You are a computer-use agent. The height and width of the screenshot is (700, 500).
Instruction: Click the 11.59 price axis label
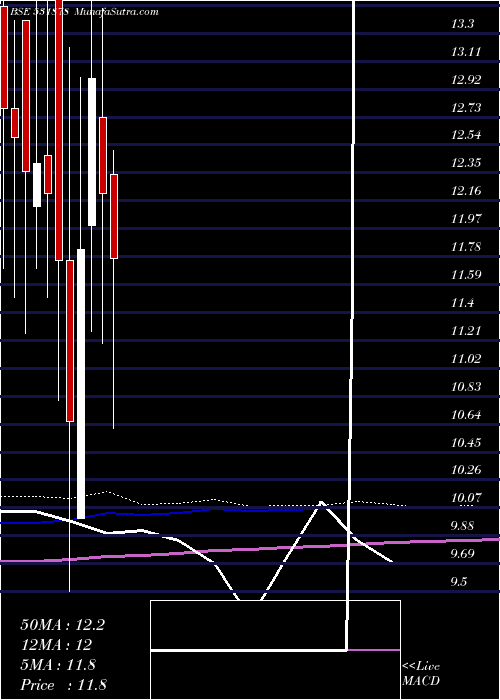pyautogui.click(x=466, y=275)
